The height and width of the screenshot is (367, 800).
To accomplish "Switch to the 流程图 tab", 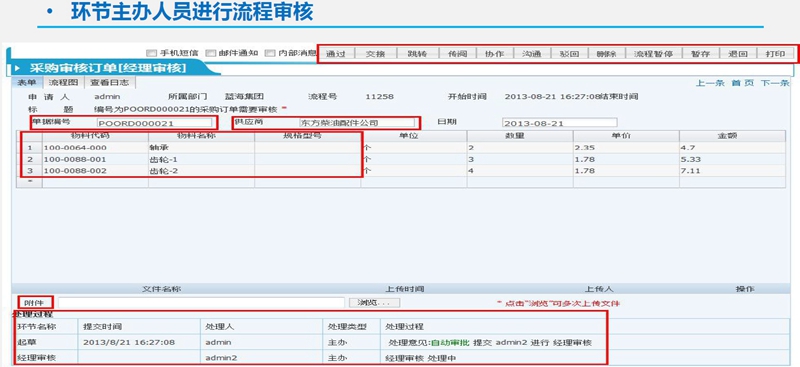I will pos(63,82).
